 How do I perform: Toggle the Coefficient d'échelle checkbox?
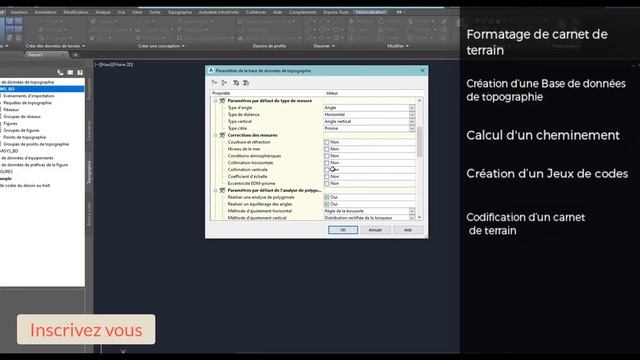(327, 177)
